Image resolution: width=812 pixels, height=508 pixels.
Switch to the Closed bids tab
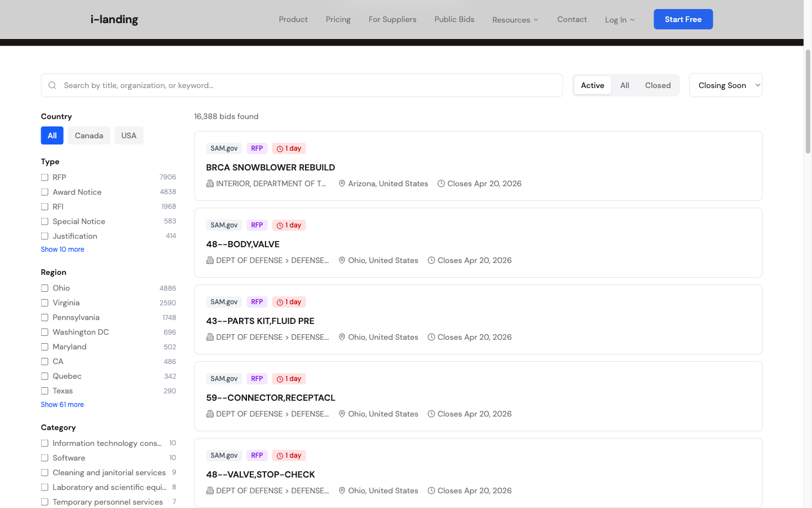pyautogui.click(x=657, y=85)
